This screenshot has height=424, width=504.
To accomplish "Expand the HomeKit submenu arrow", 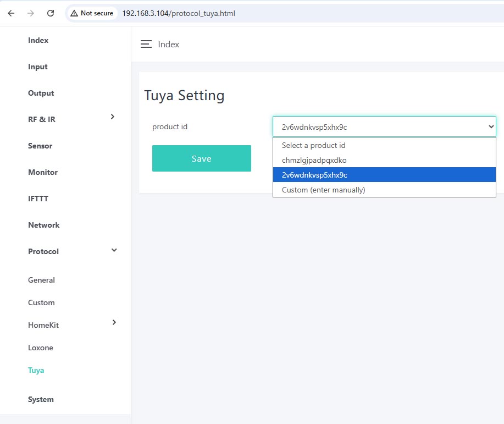I will (114, 322).
